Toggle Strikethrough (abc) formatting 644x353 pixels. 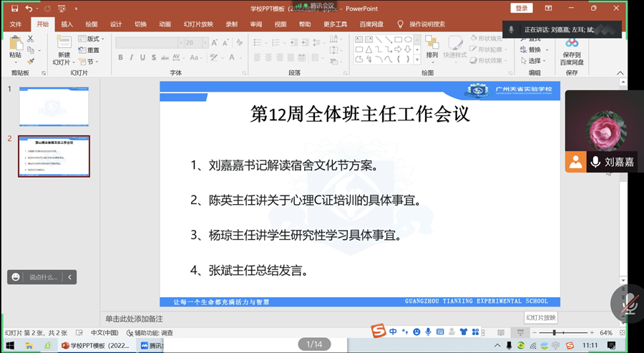[165, 57]
